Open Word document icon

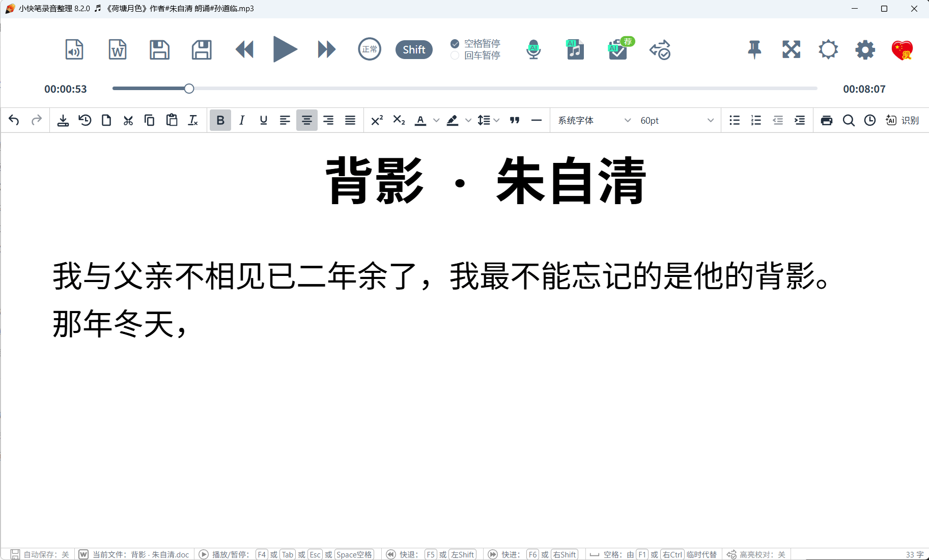[118, 50]
